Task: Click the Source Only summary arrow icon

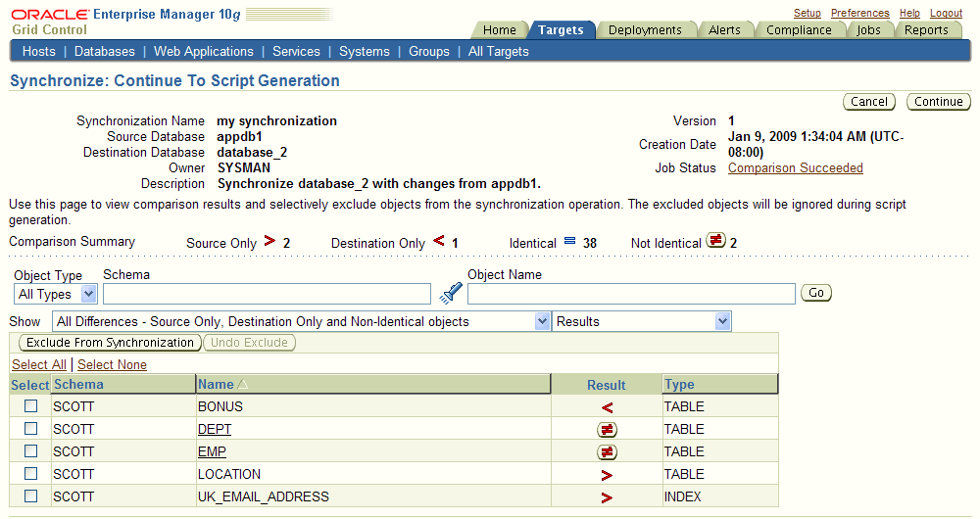Action: pyautogui.click(x=269, y=241)
